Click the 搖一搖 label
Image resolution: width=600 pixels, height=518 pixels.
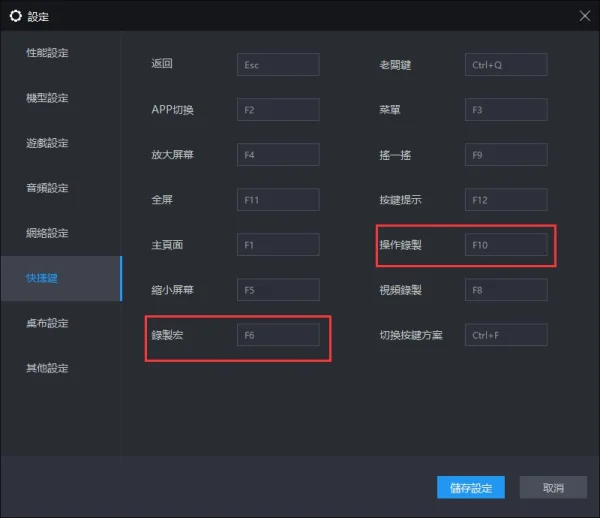click(x=395, y=155)
